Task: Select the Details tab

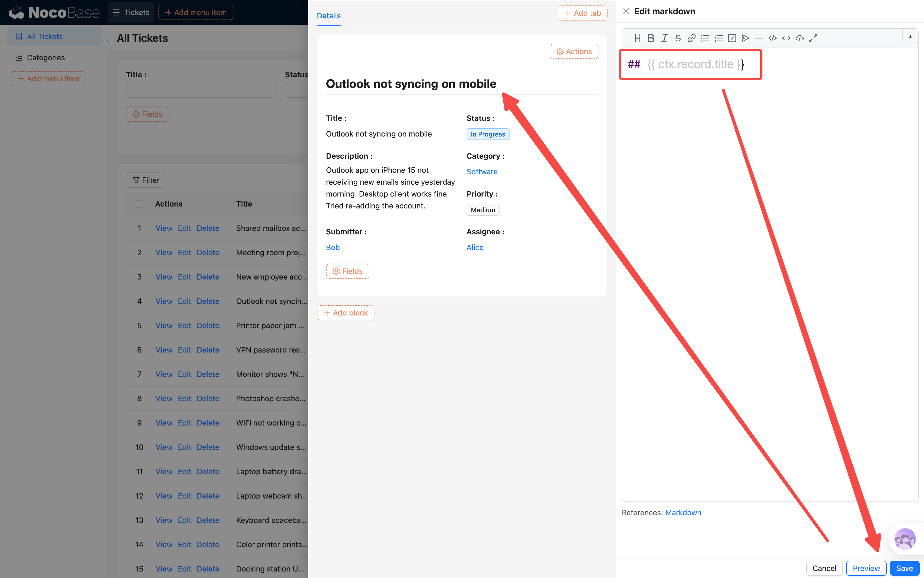Action: 329,16
